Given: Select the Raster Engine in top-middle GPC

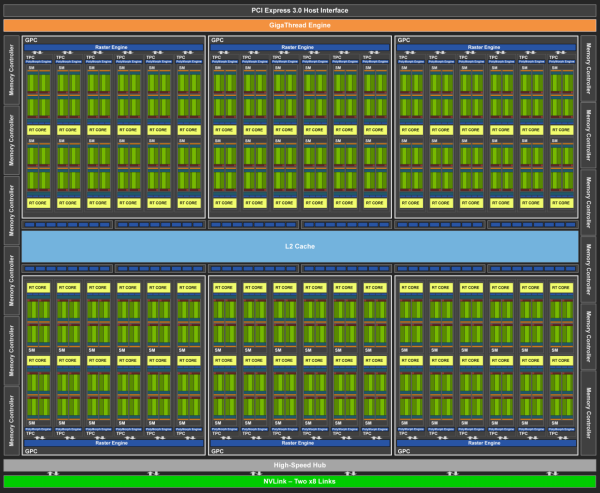Looking at the screenshot, I should point(299,47).
